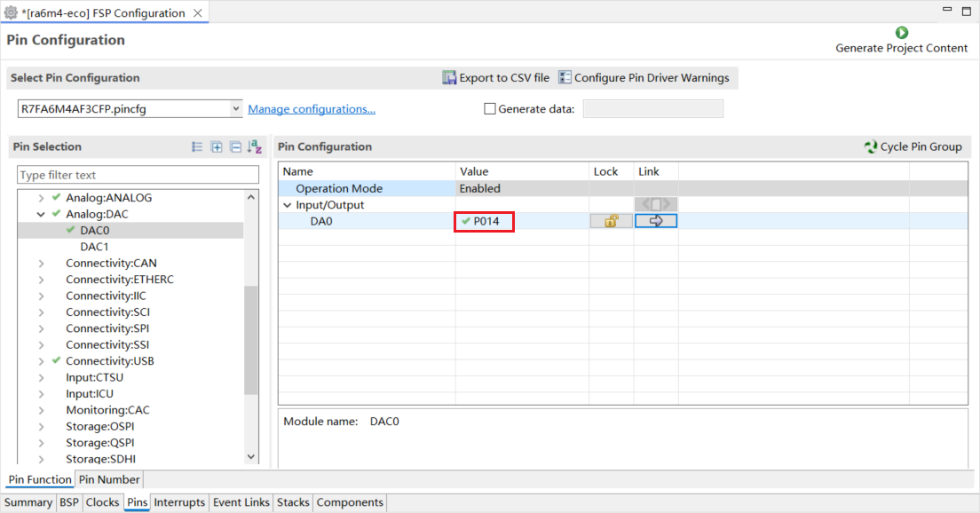Click the link arrow in the DA0 row
980x513 pixels.
point(656,221)
